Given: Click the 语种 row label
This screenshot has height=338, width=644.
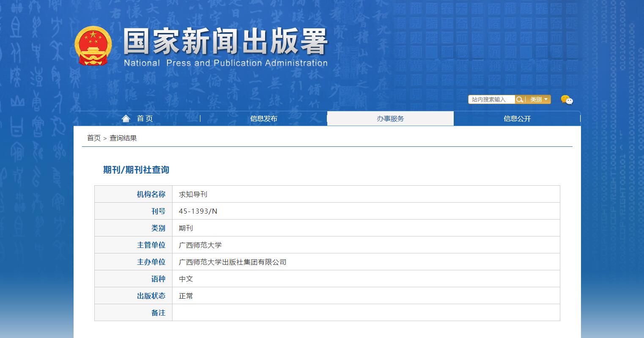Looking at the screenshot, I should tap(158, 279).
